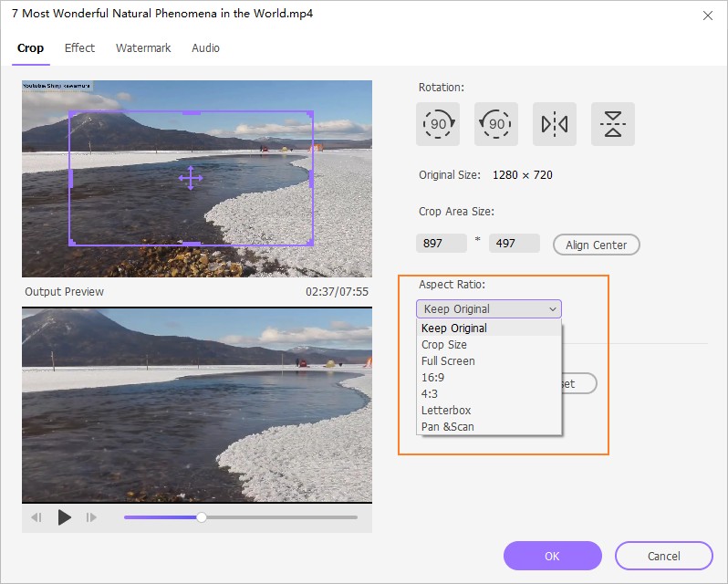The width and height of the screenshot is (728, 584).
Task: Click the crop move crosshair icon
Action: [x=190, y=177]
